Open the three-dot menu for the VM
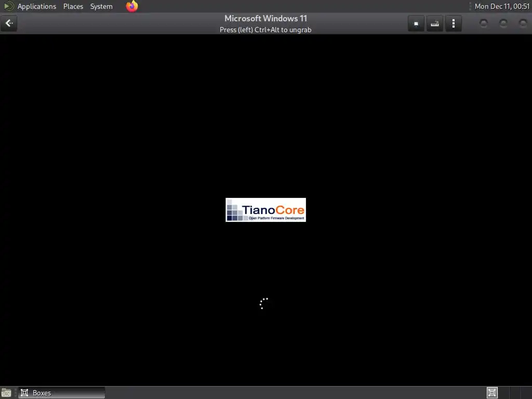 [x=453, y=23]
